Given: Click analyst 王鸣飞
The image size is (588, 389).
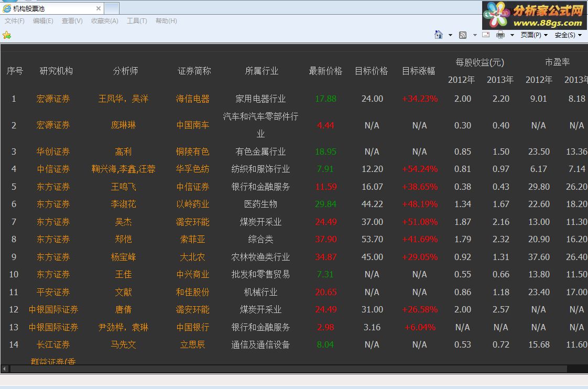Looking at the screenshot, I should (x=123, y=187).
